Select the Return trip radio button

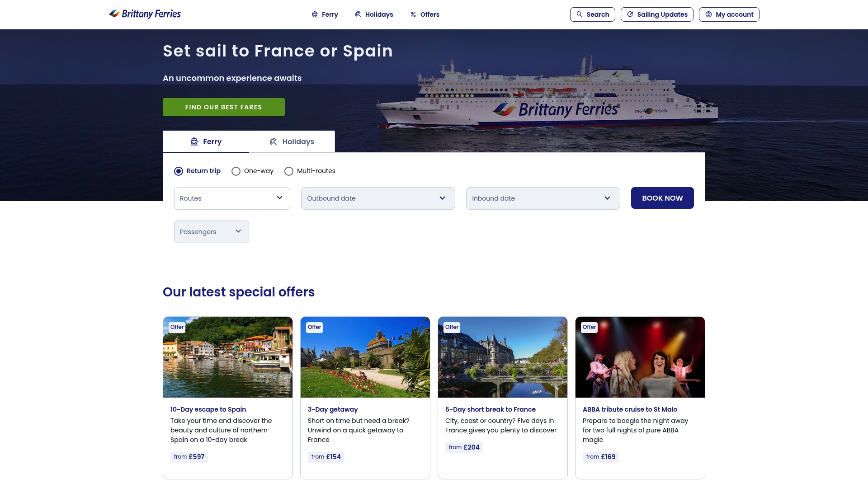click(x=179, y=171)
